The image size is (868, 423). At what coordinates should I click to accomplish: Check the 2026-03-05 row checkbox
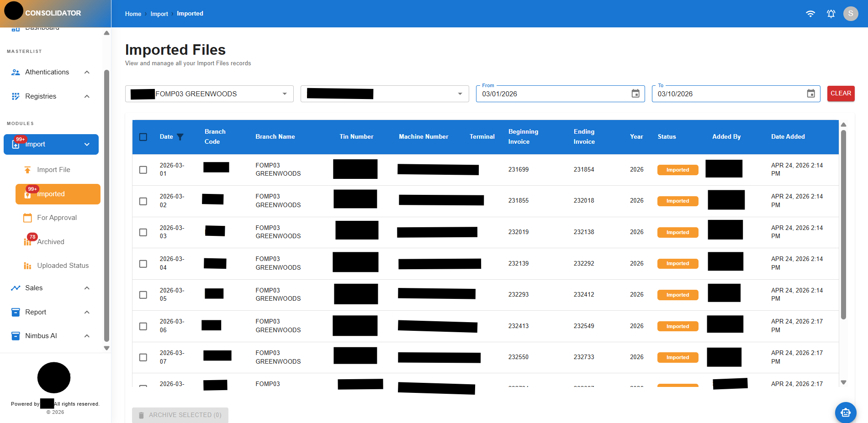pos(143,295)
